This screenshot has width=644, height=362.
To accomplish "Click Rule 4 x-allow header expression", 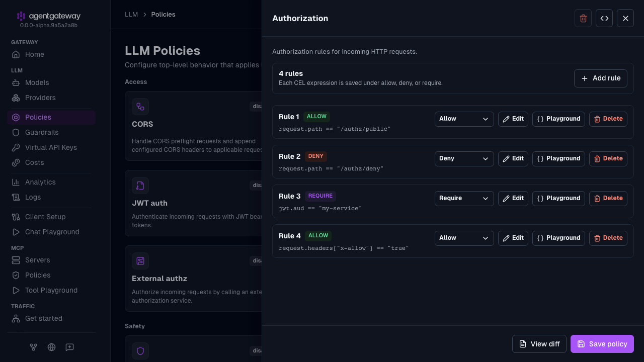I will (344, 248).
